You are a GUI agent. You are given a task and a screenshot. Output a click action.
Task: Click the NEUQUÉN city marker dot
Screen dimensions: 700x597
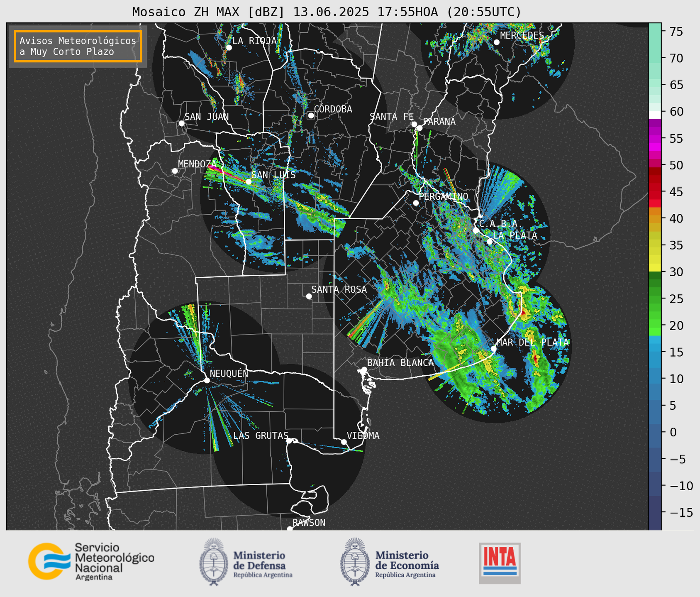pos(207,380)
